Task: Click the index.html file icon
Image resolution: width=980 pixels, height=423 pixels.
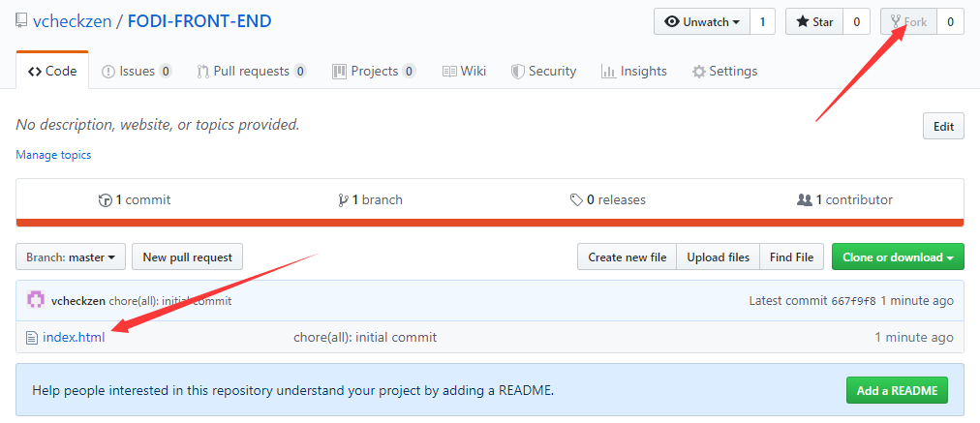Action: click(32, 338)
